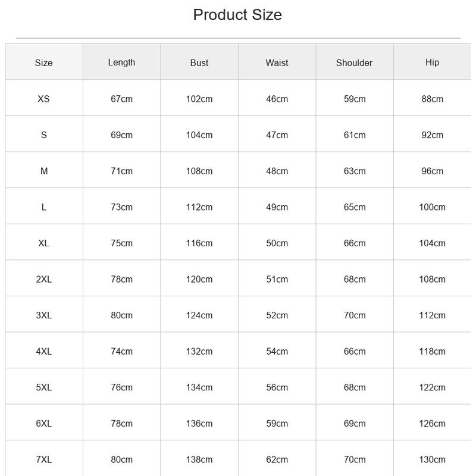Select the Size column header
This screenshot has height=476, width=476.
(x=43, y=63)
